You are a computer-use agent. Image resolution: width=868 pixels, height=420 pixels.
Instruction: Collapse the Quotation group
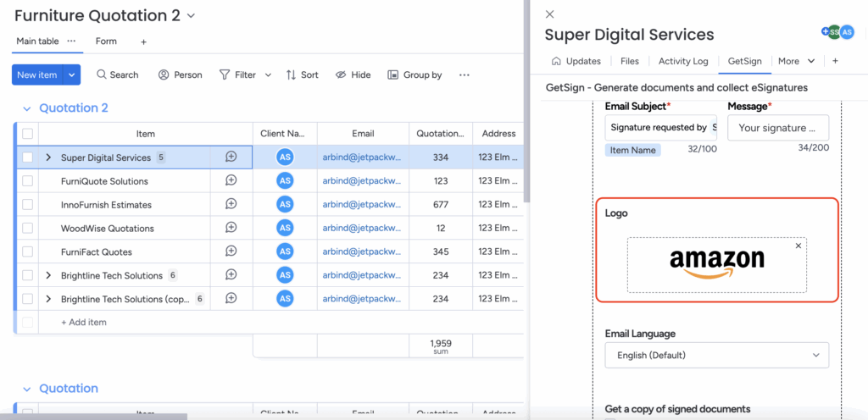pos(26,389)
